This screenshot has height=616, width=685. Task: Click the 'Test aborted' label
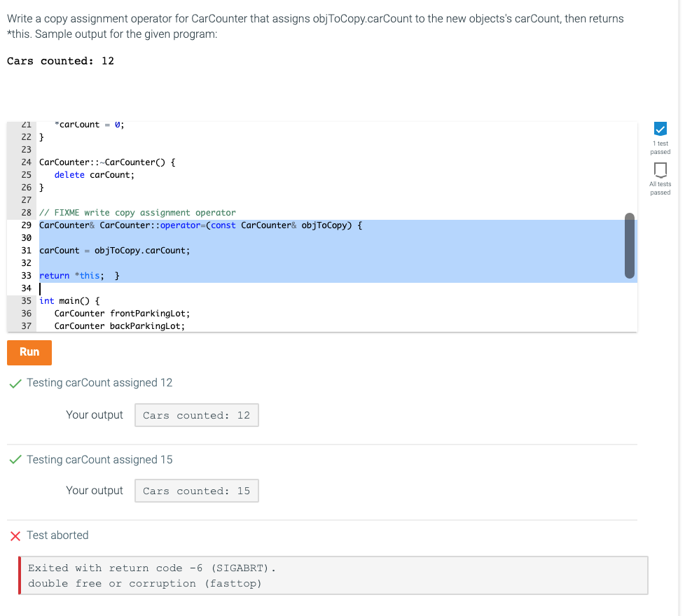(57, 535)
